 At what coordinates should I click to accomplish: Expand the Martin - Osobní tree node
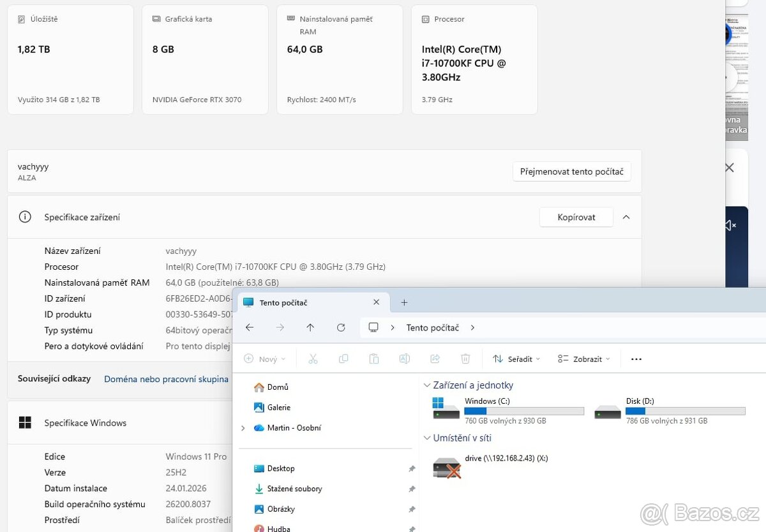coord(243,428)
